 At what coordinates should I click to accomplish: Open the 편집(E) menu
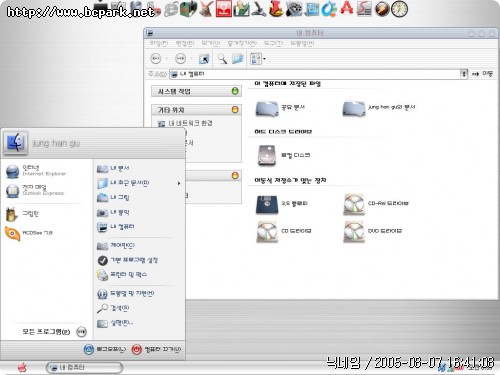(x=185, y=43)
